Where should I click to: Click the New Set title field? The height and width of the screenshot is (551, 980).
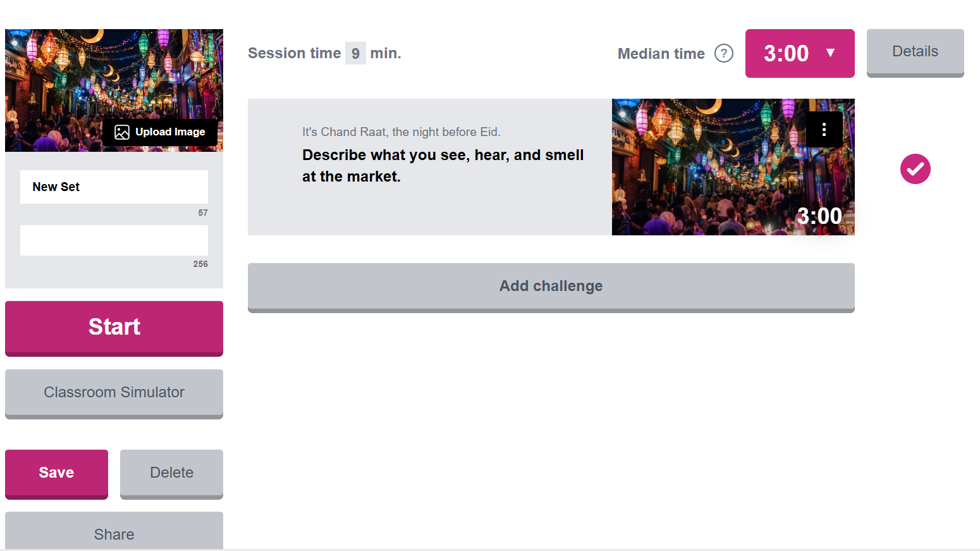coord(114,187)
